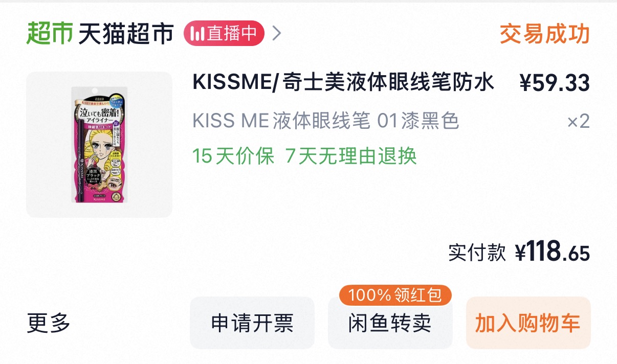
Task: Open the 15天价保 price protection tag
Action: (x=233, y=155)
